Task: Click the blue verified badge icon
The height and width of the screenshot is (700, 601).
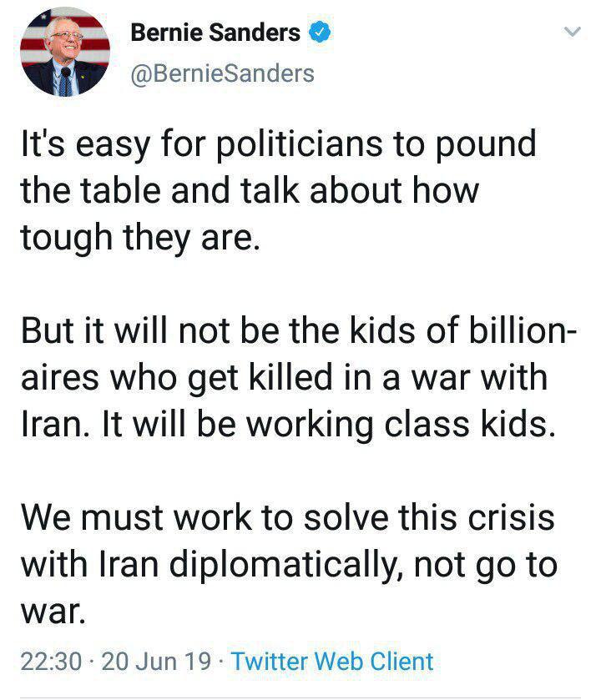Action: tap(320, 33)
